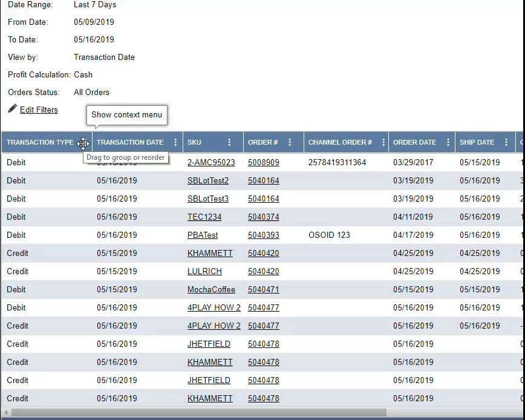The width and height of the screenshot is (525, 420).
Task: Open order number 5008909
Action: click(263, 163)
